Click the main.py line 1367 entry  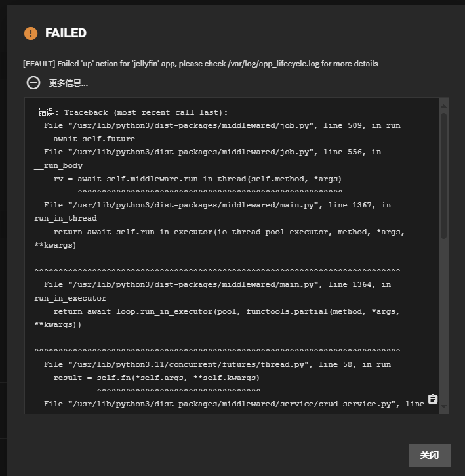(x=212, y=211)
